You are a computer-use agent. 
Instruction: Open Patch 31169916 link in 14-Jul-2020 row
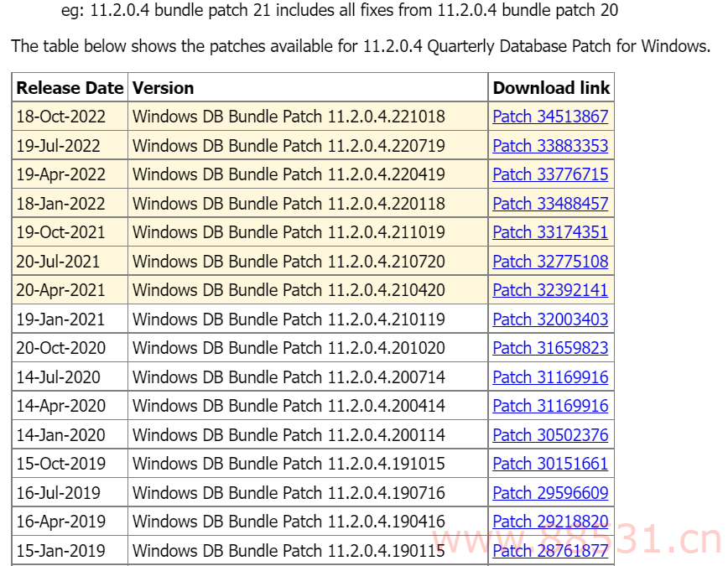tap(550, 377)
